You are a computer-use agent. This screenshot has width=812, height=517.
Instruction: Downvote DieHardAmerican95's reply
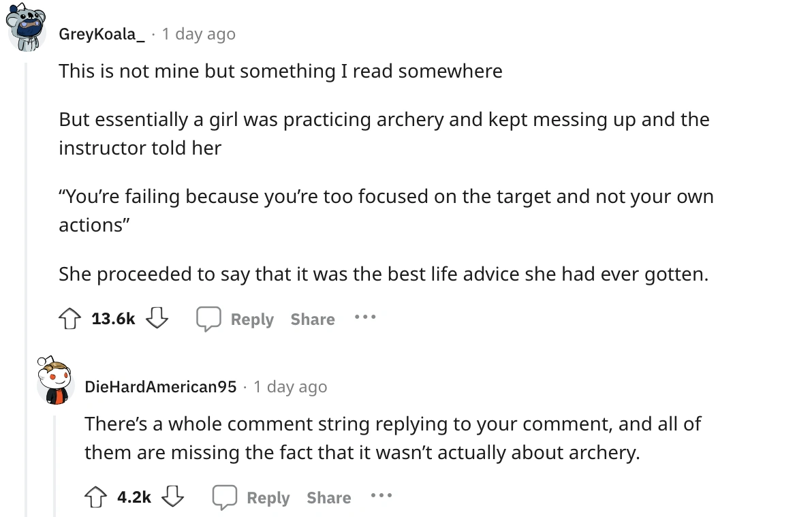174,497
